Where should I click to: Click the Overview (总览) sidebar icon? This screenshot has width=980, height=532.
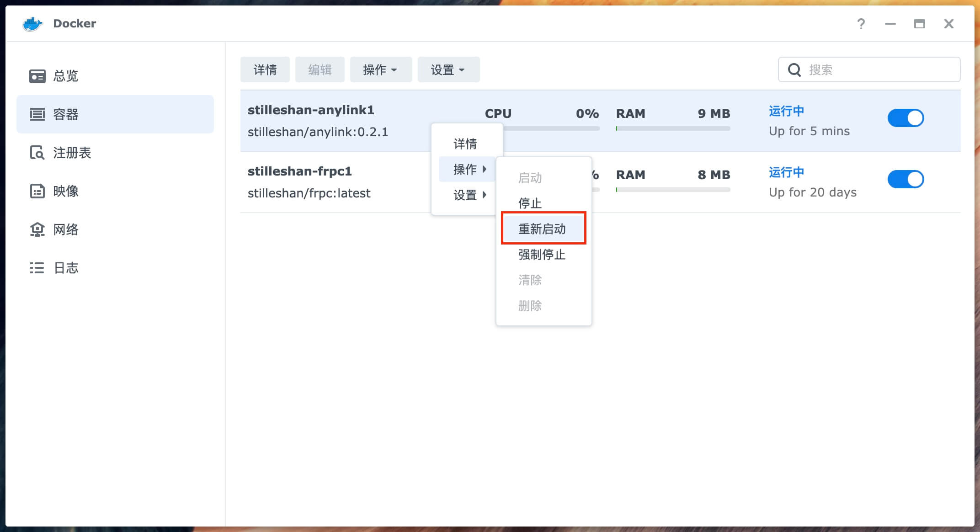37,76
